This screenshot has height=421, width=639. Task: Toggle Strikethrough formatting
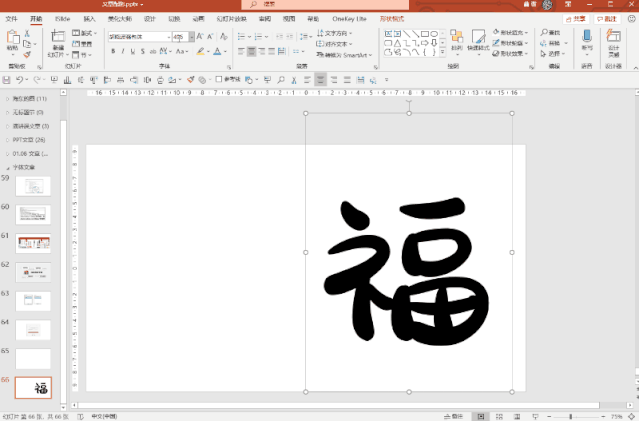tap(153, 51)
